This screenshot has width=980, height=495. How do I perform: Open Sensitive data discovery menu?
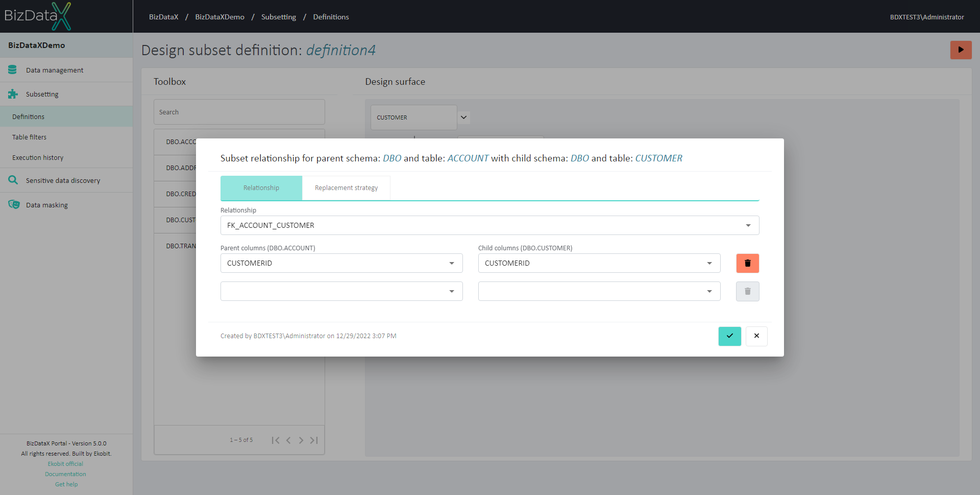point(66,180)
